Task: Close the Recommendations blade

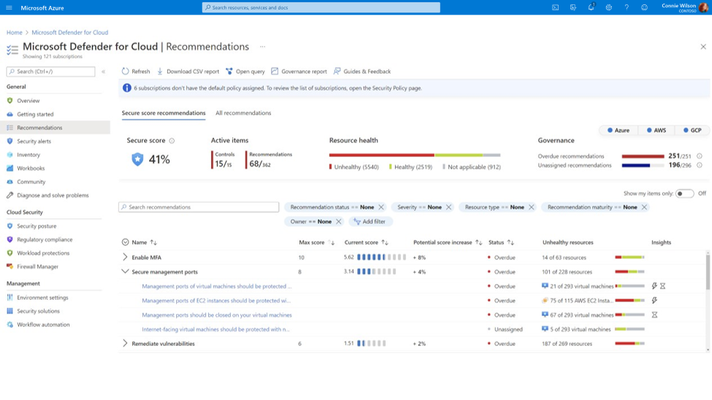Action: [703, 47]
